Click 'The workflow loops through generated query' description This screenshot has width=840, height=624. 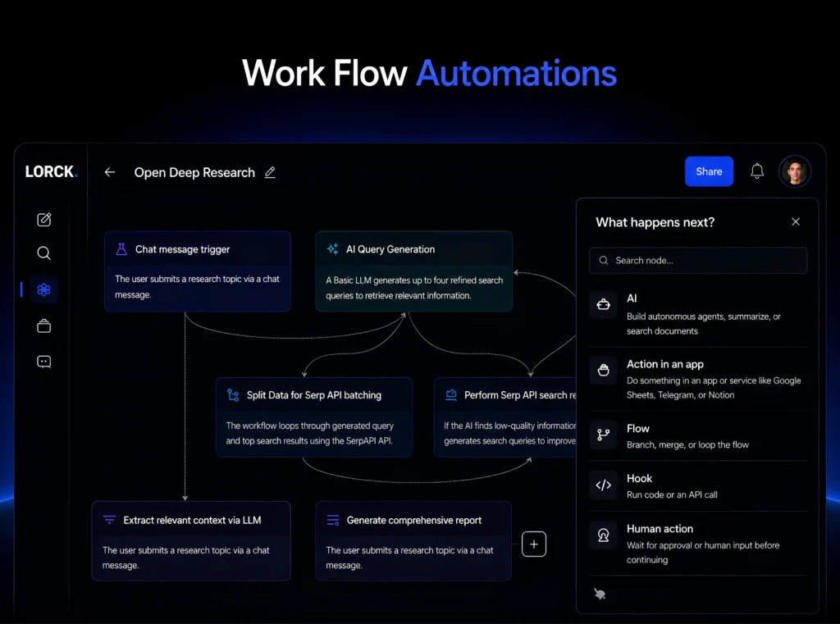309,433
